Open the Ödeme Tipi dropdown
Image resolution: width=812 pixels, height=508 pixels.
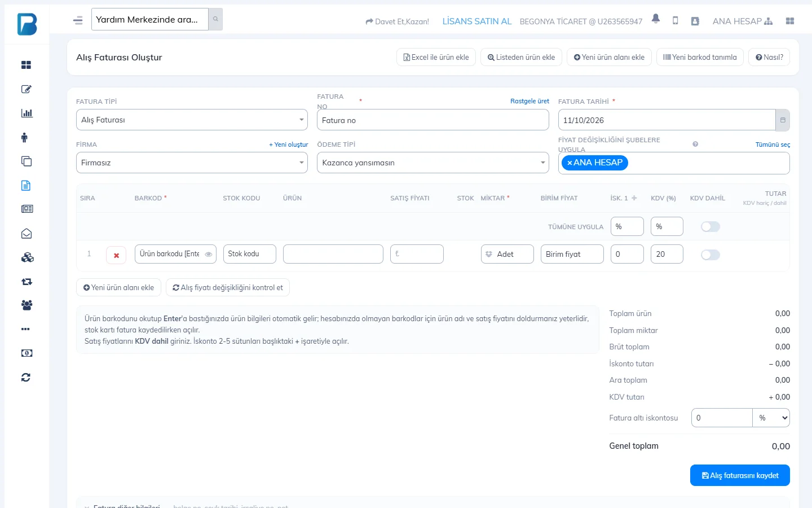click(x=433, y=163)
